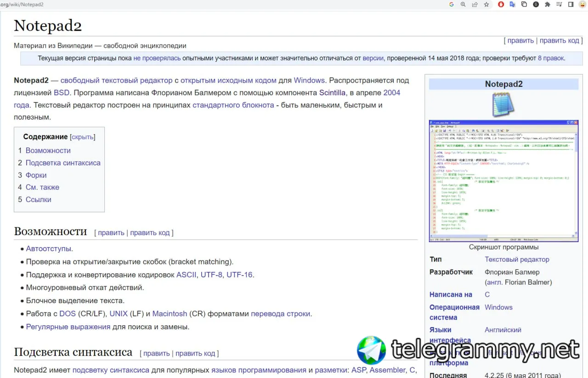Screen dimensions: 588x378
Task: Open the 'перевода строки' link
Action: click(281, 314)
